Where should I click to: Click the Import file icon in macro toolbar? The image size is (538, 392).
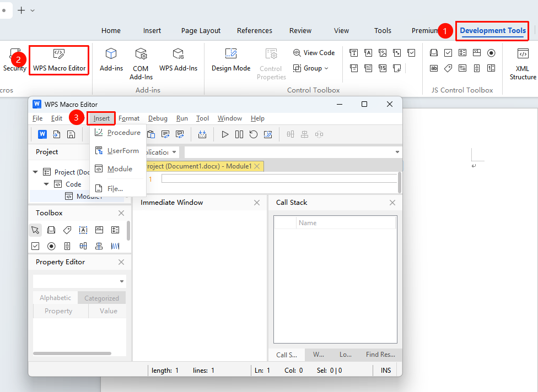pos(57,134)
